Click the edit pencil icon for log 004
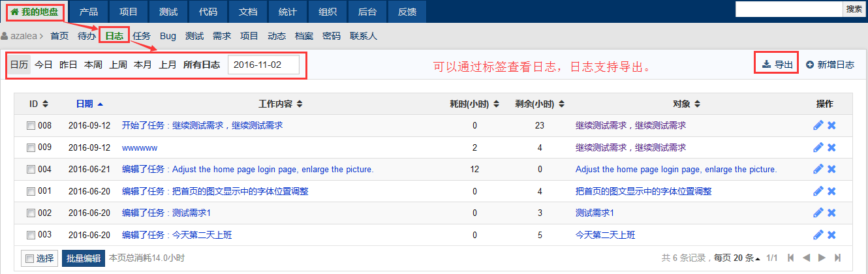Screen dimensions: 868x274 point(818,170)
